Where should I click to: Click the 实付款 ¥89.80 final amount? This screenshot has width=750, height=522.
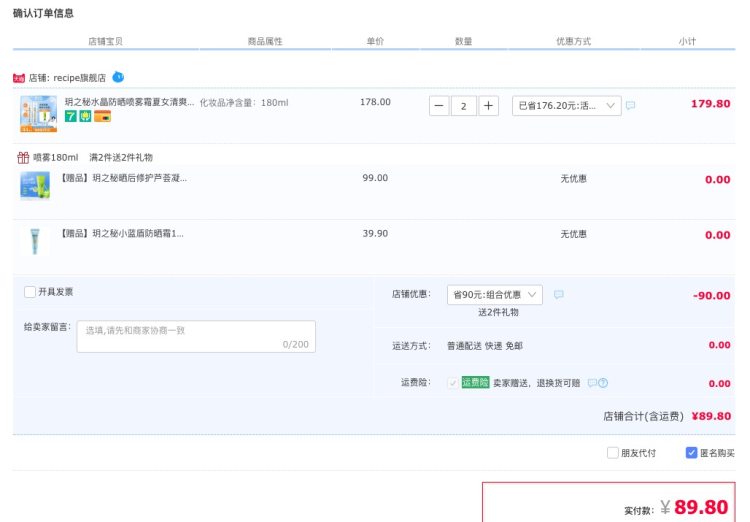(x=676, y=507)
